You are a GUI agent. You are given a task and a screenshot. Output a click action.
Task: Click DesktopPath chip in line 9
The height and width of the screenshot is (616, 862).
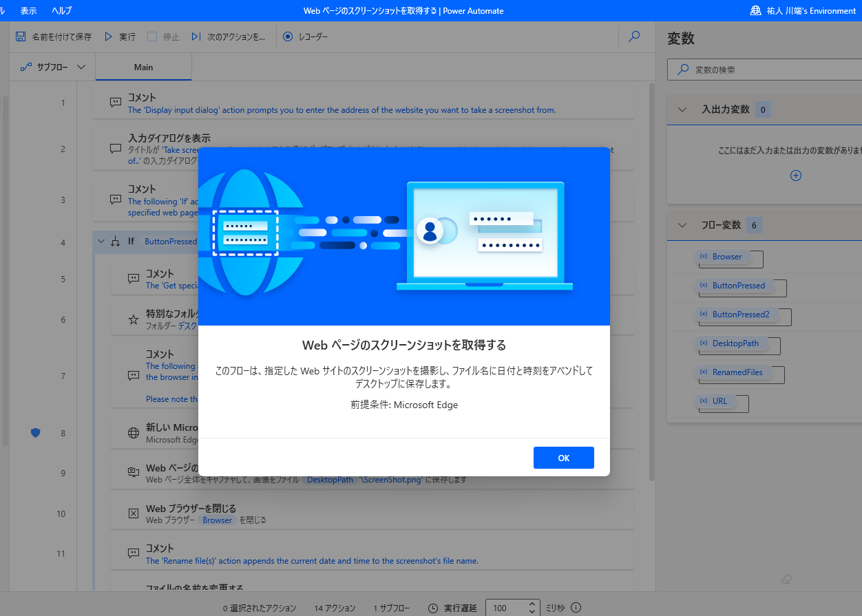pyautogui.click(x=330, y=480)
